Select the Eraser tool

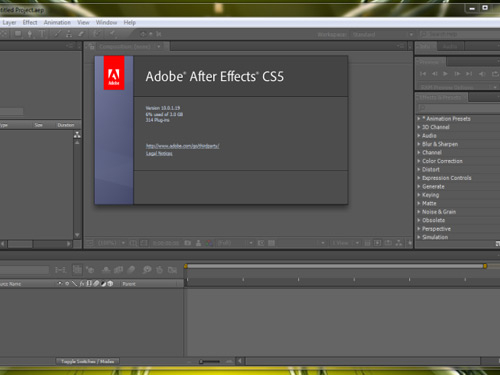tap(81, 34)
